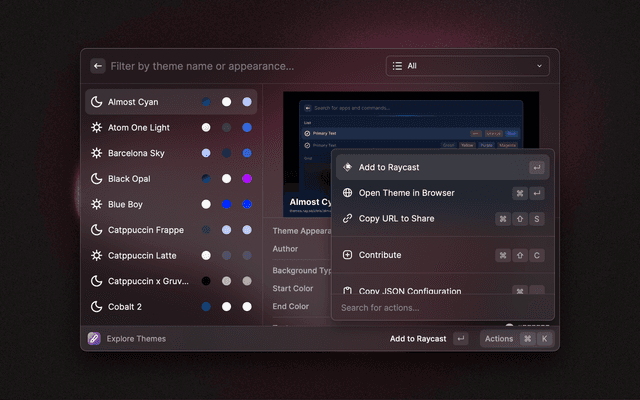Focus the Filter by theme name search field
640x400 pixels.
(240, 66)
